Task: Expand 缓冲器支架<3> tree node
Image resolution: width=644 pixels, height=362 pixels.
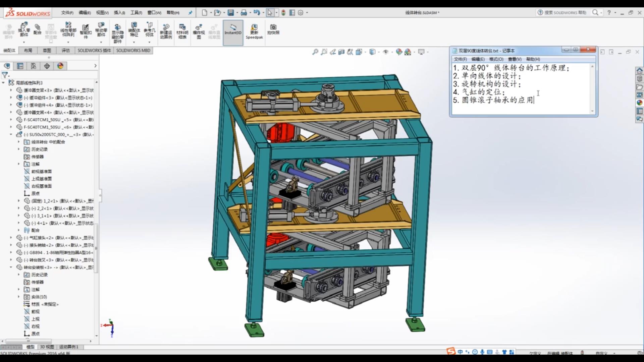Action: 11,90
